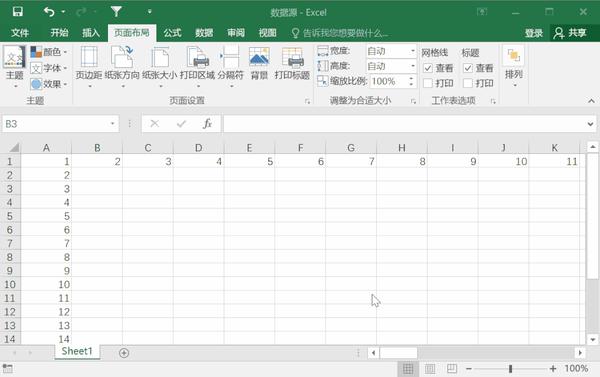Image resolution: width=600 pixels, height=377 pixels.
Task: Click the zoom slider handle
Action: pos(510,369)
